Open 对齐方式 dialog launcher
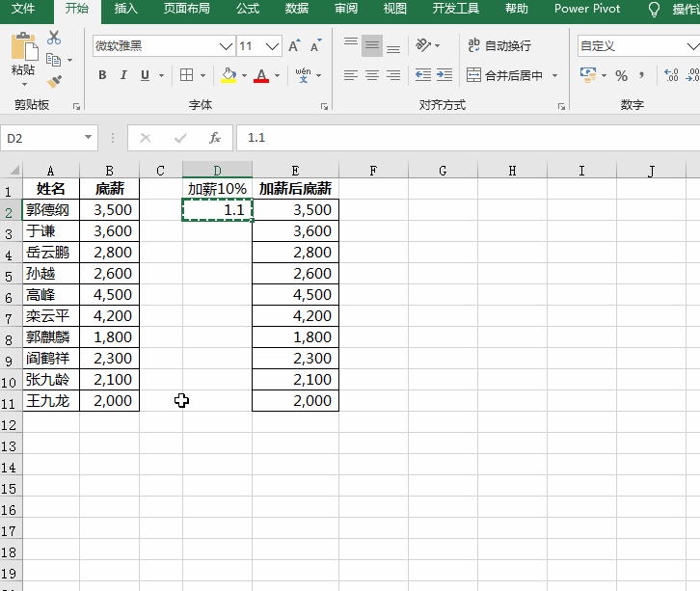The image size is (700, 591). [561, 106]
